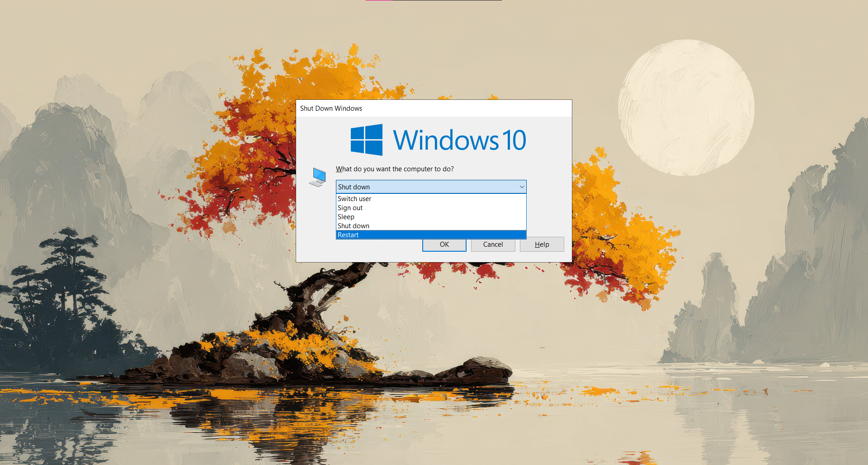Choose the highlighted Restart option
The width and height of the screenshot is (868, 465).
pos(431,235)
